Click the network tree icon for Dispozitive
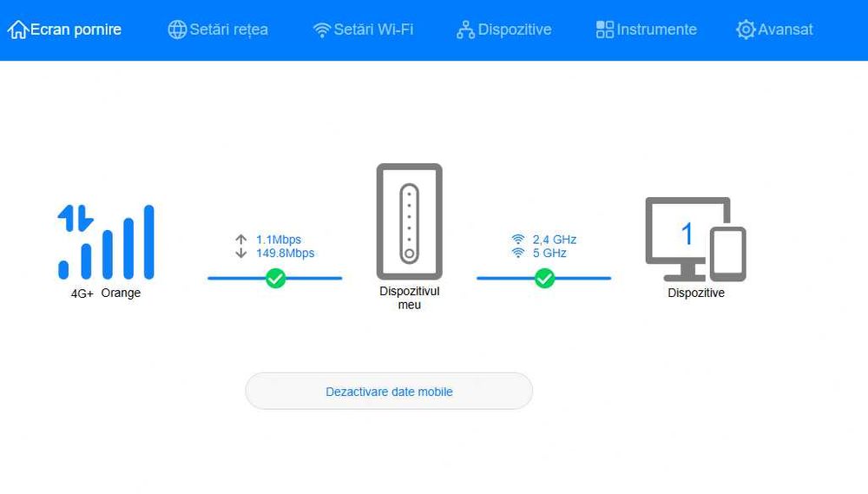868x494 pixels. [x=465, y=30]
